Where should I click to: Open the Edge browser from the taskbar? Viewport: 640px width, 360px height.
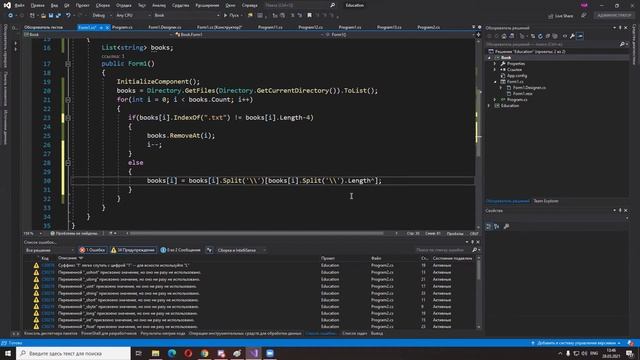(172, 353)
